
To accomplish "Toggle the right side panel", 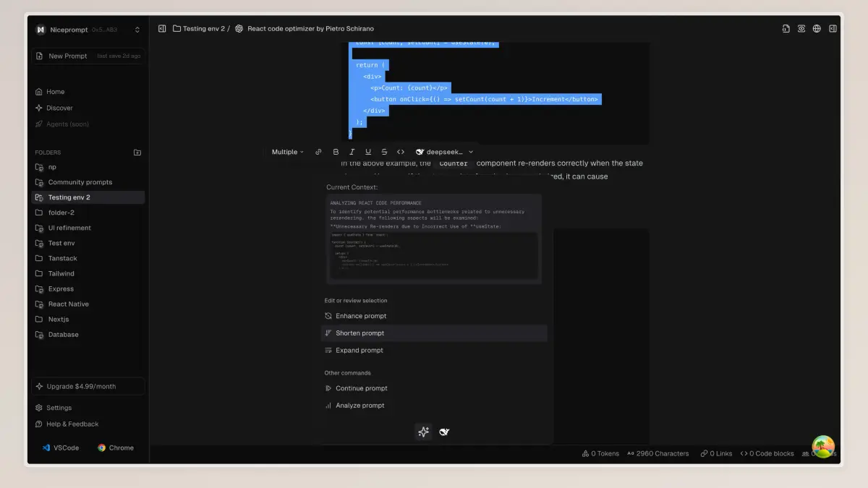I will pos(833,29).
